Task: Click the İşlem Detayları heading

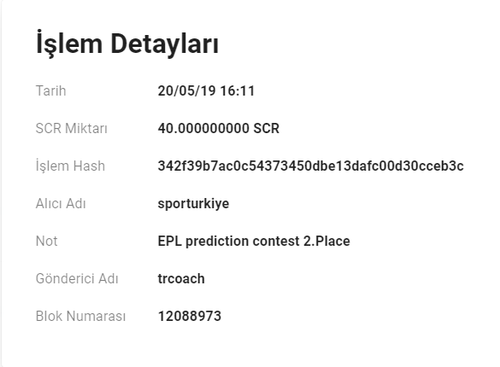Action: (x=127, y=44)
